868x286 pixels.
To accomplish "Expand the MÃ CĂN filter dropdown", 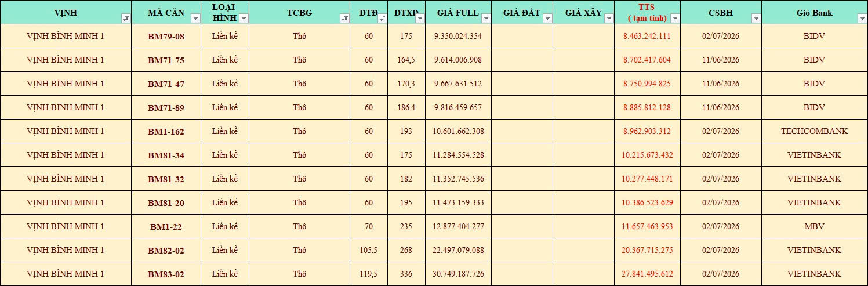I will pyautogui.click(x=195, y=19).
